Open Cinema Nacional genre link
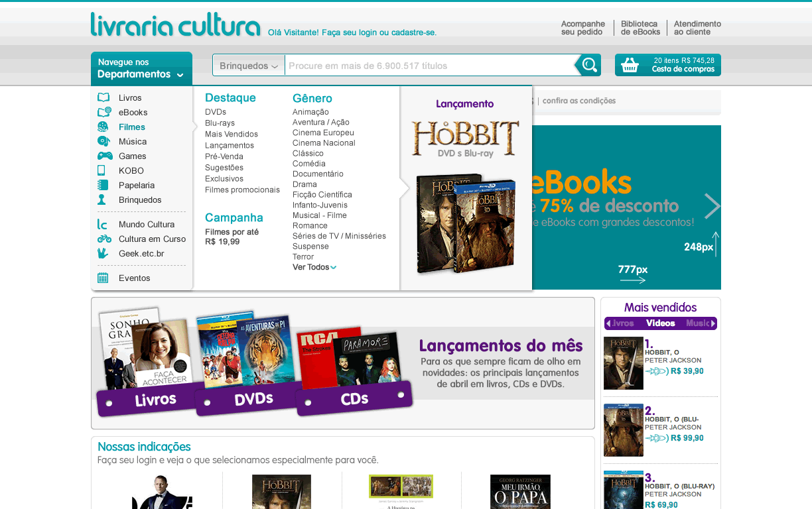Screen dimensions: 812x509 (x=324, y=143)
